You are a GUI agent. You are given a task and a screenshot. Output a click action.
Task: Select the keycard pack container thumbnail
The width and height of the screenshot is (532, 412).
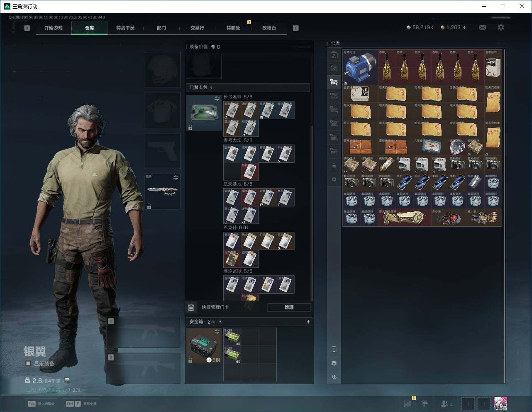204,113
